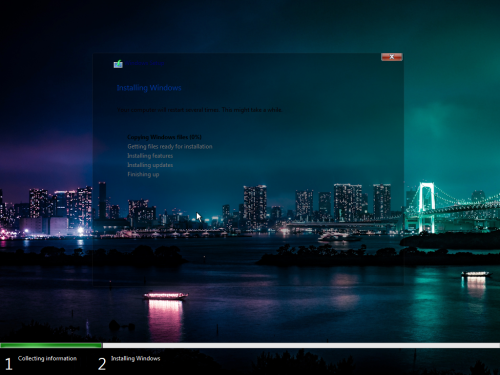Select the Installing features step
The image size is (500, 375).
[x=150, y=156]
